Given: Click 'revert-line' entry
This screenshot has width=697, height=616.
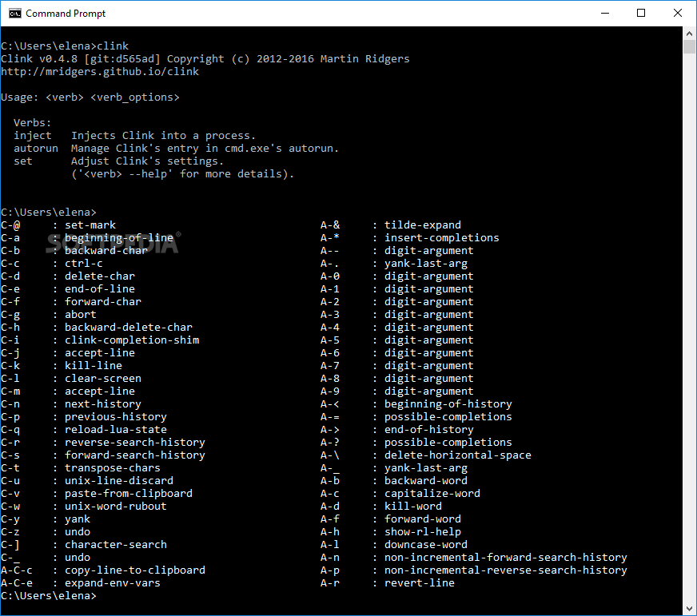Looking at the screenshot, I should (420, 583).
